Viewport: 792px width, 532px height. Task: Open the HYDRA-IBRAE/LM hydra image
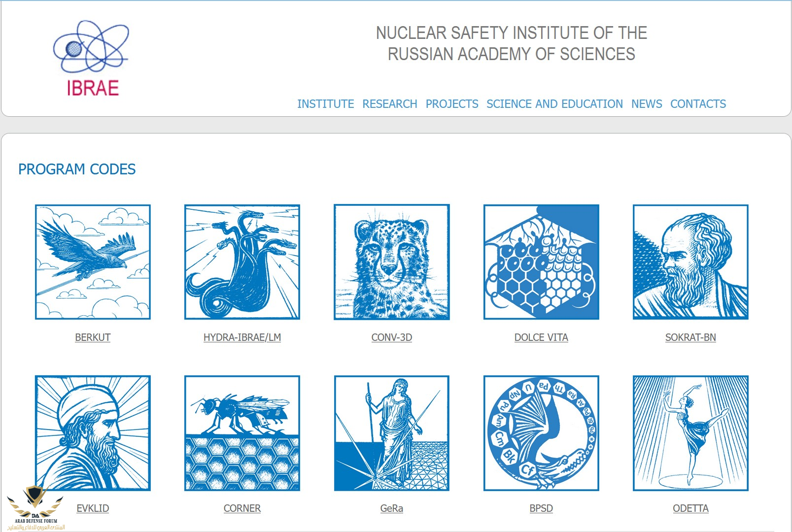[x=242, y=262]
